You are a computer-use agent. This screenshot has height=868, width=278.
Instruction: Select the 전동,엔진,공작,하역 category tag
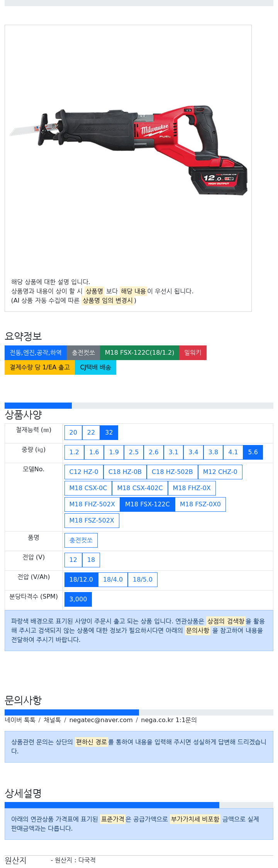[x=36, y=353]
